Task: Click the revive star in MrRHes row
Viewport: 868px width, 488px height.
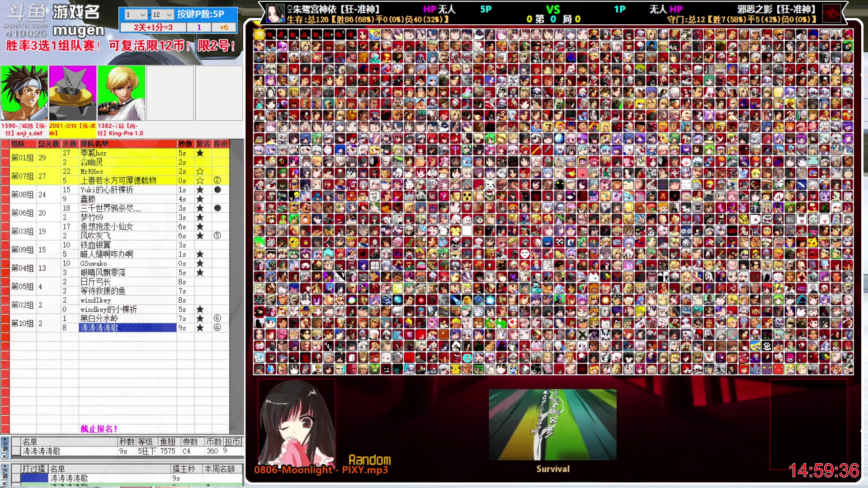Action: tap(200, 171)
